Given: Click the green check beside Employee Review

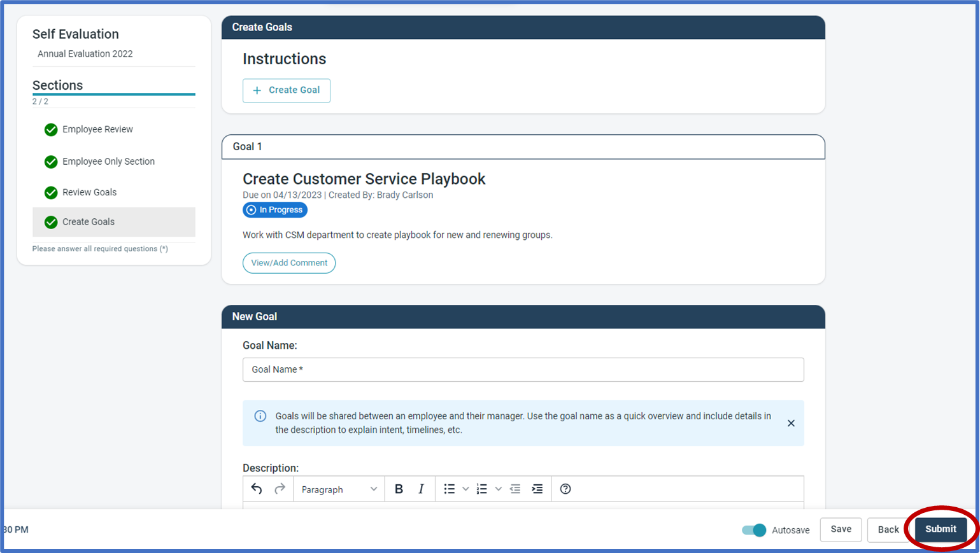Looking at the screenshot, I should pos(51,130).
